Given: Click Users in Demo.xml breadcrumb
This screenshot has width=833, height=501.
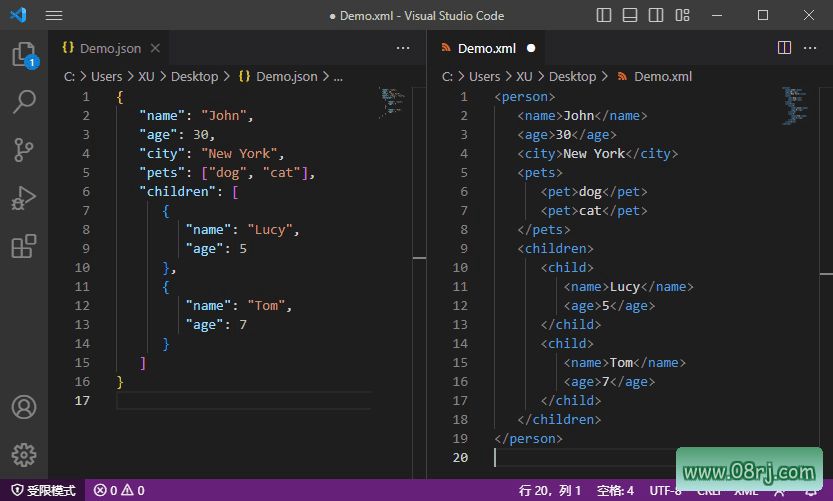Looking at the screenshot, I should pos(484,77).
